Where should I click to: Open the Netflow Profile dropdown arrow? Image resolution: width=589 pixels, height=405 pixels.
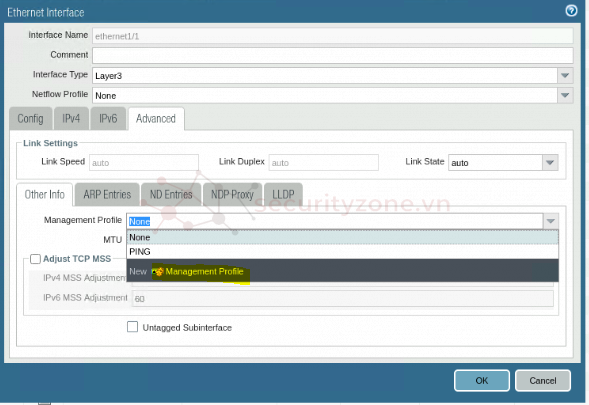(x=565, y=95)
